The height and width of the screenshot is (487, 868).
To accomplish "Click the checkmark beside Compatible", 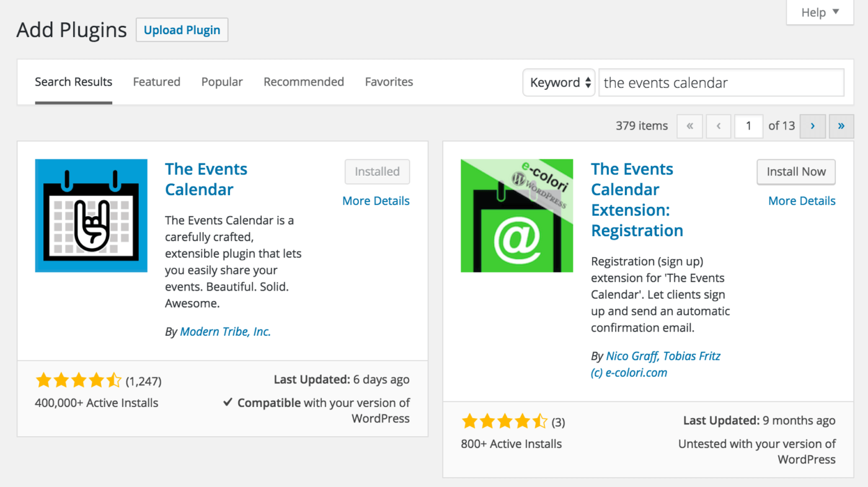I will click(x=229, y=402).
